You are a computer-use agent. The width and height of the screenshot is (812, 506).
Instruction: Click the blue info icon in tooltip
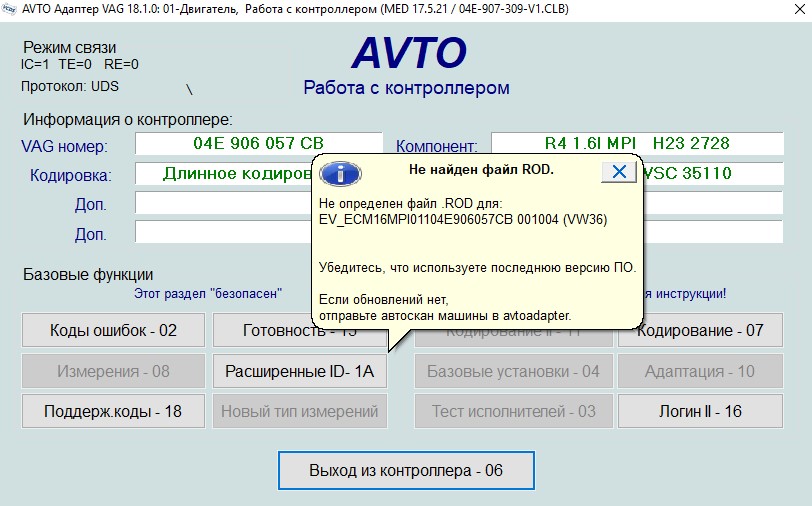coord(340,174)
